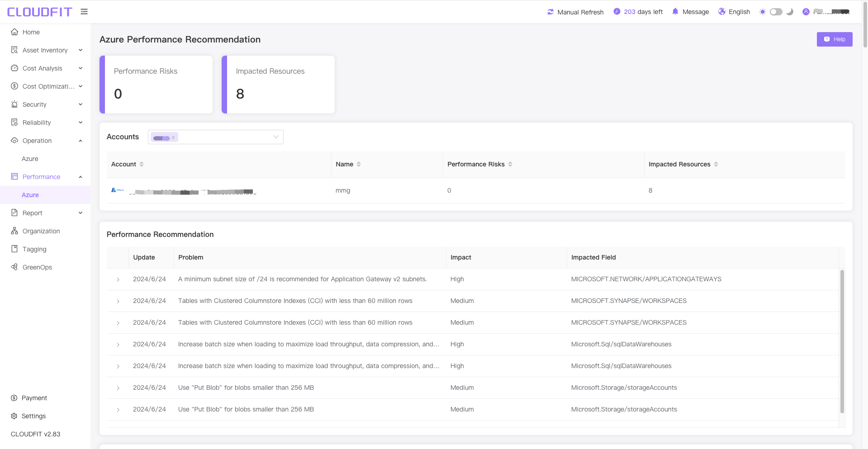The image size is (868, 449).
Task: Click the mmg account row name
Action: coord(343,190)
